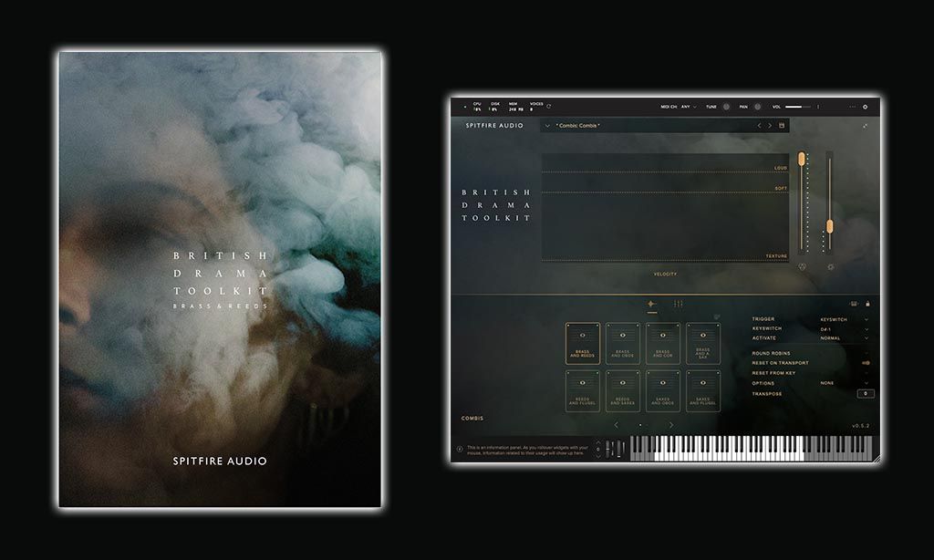
Task: Click the vertical dots next to VOL slider
Action: coord(818,108)
